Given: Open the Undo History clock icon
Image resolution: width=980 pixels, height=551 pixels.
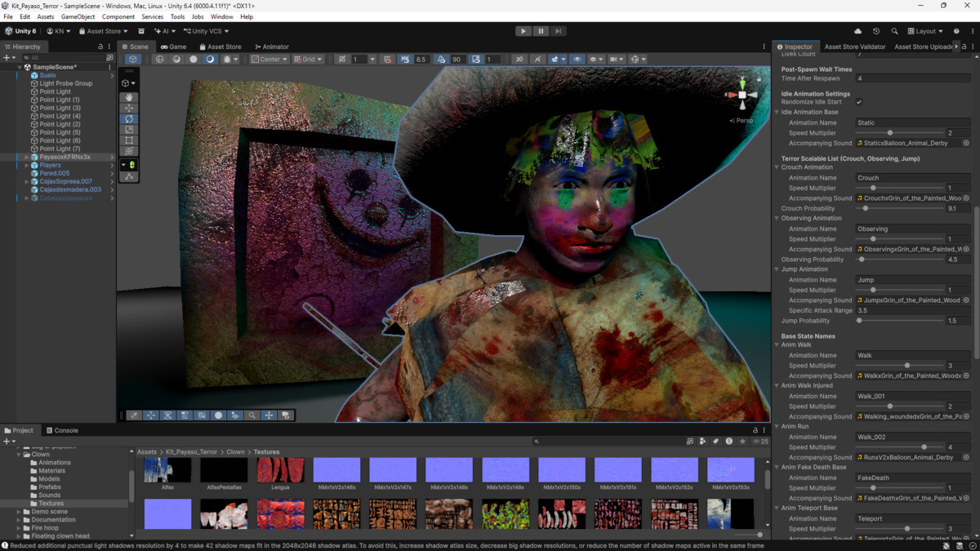Looking at the screenshot, I should pos(876,31).
